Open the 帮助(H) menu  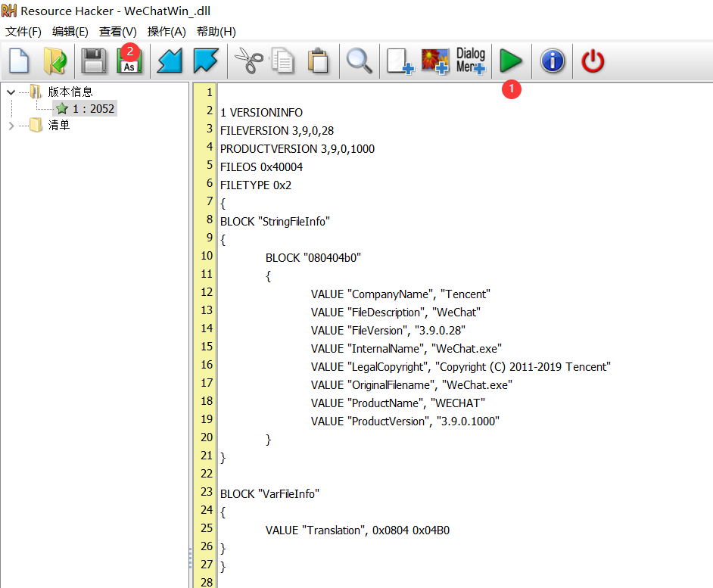[216, 31]
